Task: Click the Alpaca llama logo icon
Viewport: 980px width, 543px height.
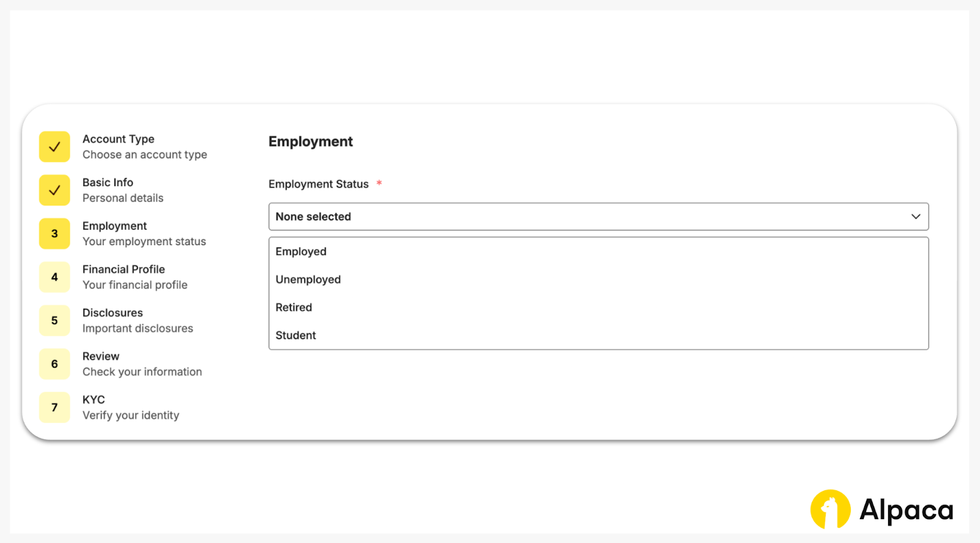Action: point(830,509)
